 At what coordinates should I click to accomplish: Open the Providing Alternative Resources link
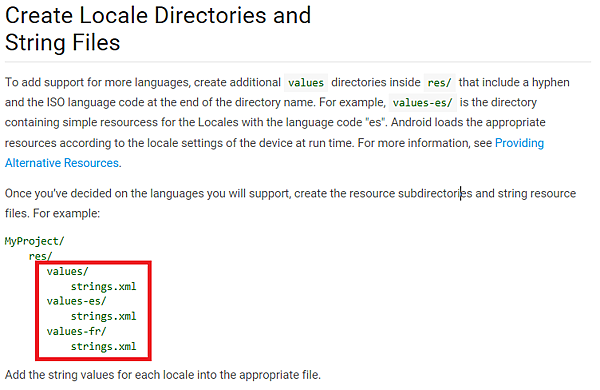click(x=519, y=143)
